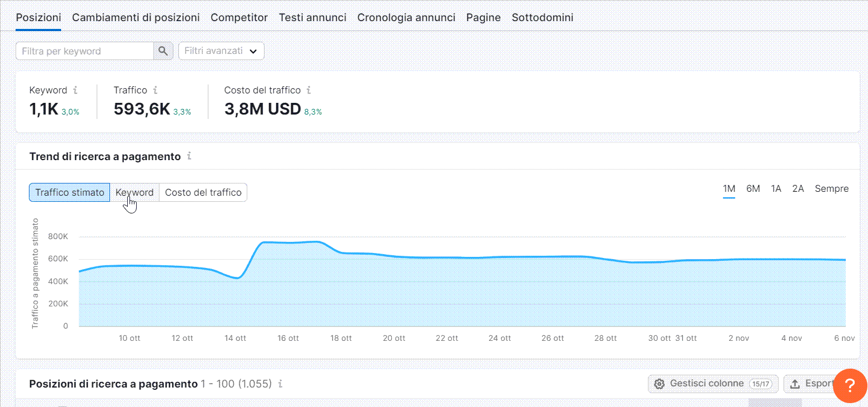The image size is (868, 407).
Task: Click the info icon beside Keyword metric
Action: coord(74,90)
